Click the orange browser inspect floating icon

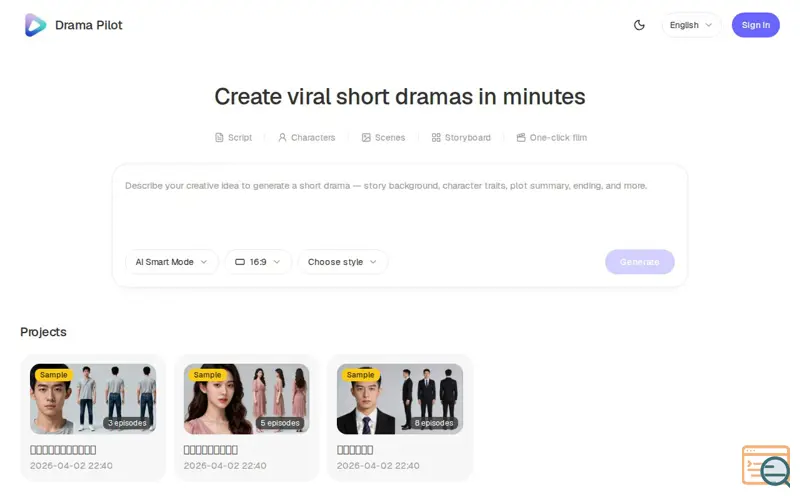pyautogui.click(x=766, y=465)
